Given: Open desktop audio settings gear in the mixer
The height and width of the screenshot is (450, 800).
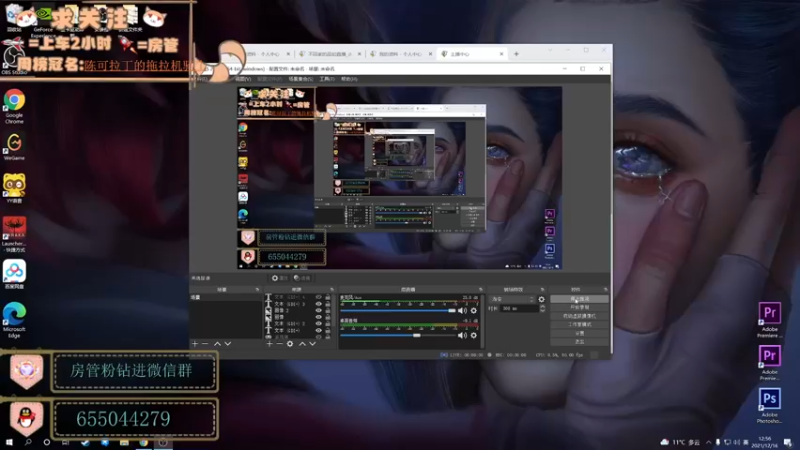Looking at the screenshot, I should (474, 335).
